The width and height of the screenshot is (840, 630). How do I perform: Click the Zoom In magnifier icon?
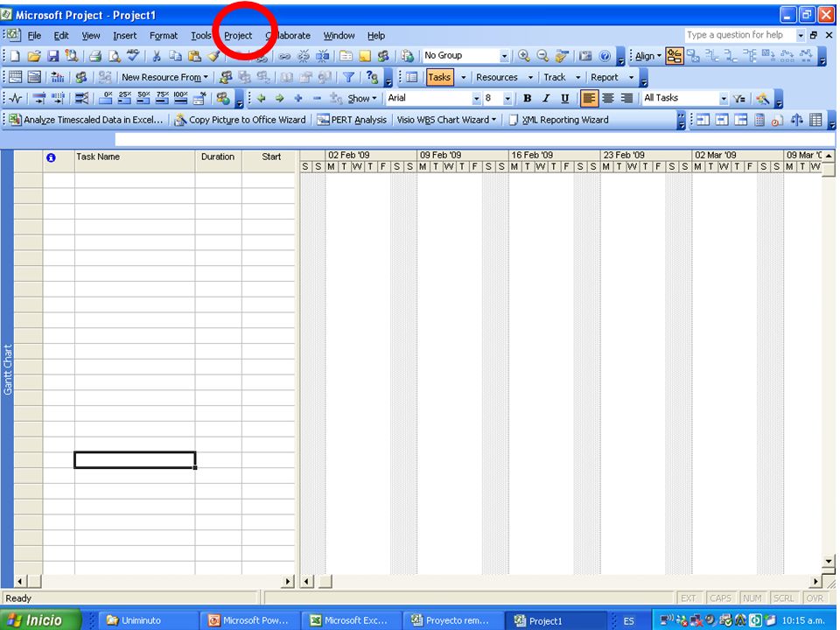click(524, 56)
